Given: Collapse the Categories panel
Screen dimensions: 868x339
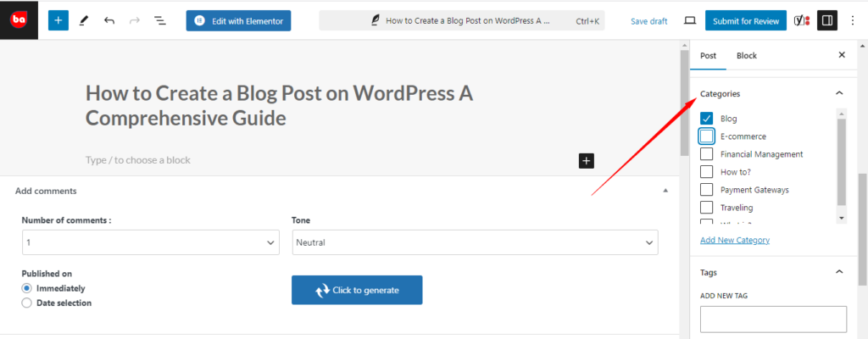Looking at the screenshot, I should pyautogui.click(x=839, y=93).
